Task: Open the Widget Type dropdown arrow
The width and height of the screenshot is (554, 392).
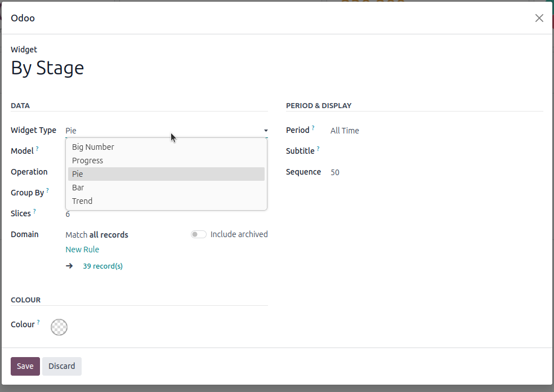Action: click(266, 131)
